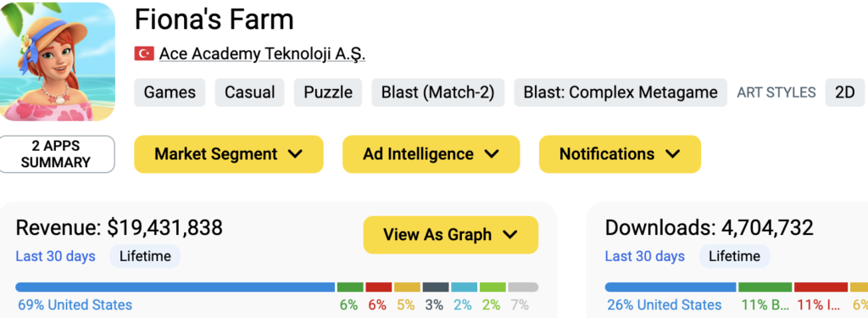Open the 2 Apps Summary button
Screen dimensions: 868x318
(58, 154)
